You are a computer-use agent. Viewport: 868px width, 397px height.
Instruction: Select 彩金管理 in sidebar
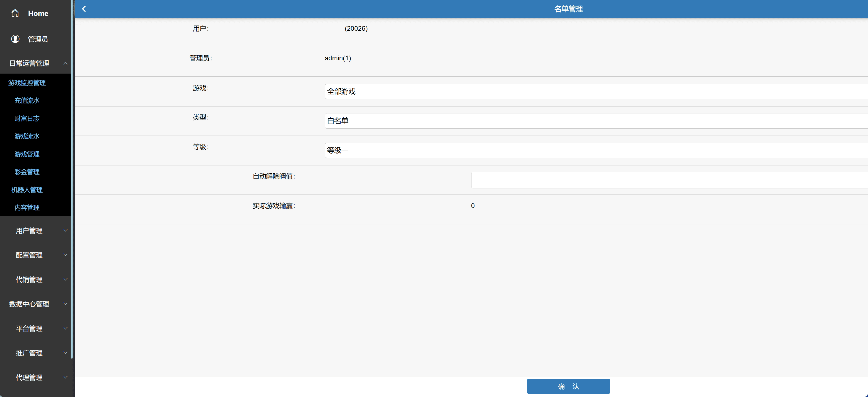coord(27,172)
